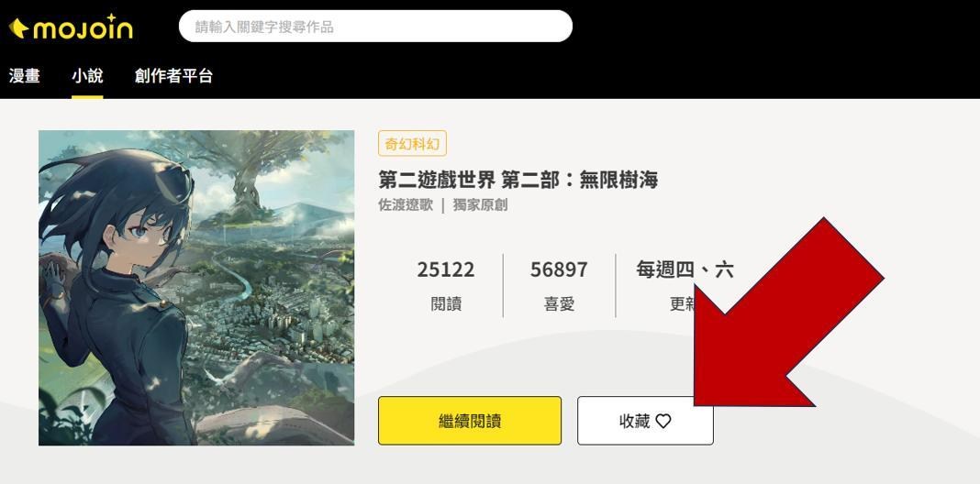Click the 每週四、六 update schedule
980x484 pixels.
pyautogui.click(x=685, y=269)
